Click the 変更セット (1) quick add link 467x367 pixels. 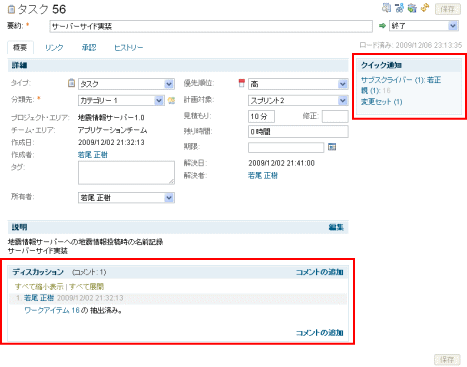381,102
